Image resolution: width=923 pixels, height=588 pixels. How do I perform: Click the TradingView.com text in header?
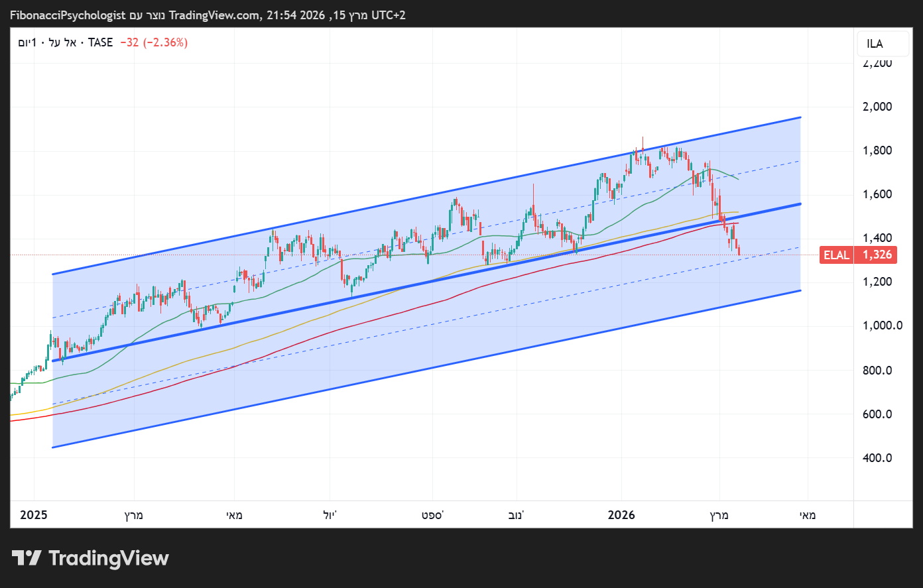pos(214,15)
